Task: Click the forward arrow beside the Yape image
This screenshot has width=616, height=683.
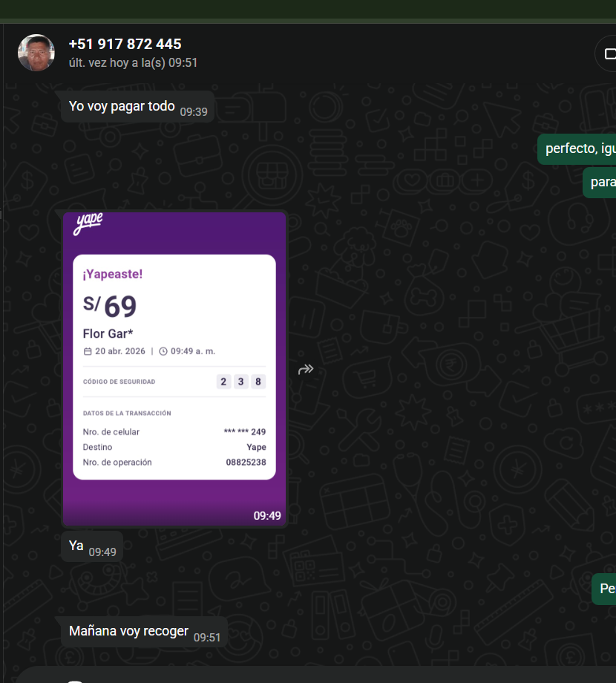Action: [x=306, y=369]
